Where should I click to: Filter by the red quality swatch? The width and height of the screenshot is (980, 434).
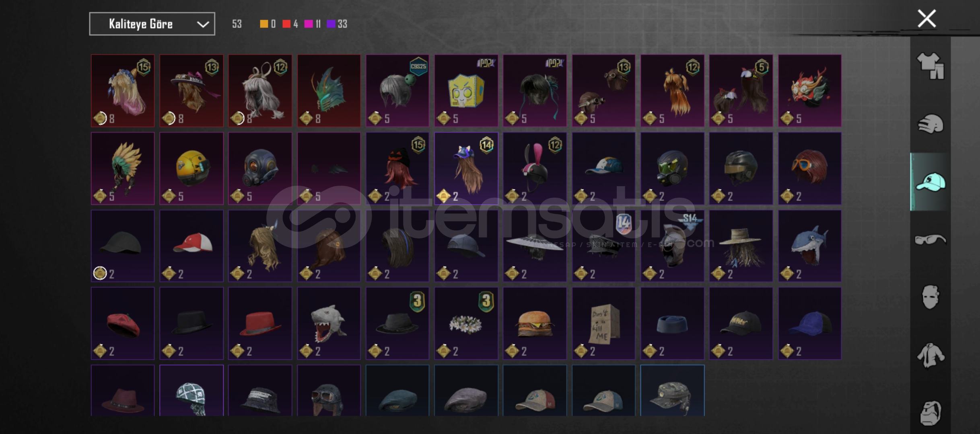coord(286,24)
